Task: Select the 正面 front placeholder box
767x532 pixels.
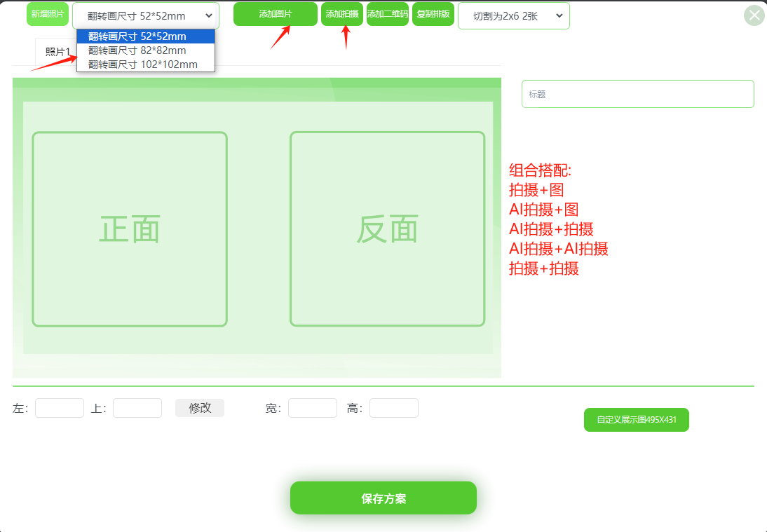Action: [130, 229]
